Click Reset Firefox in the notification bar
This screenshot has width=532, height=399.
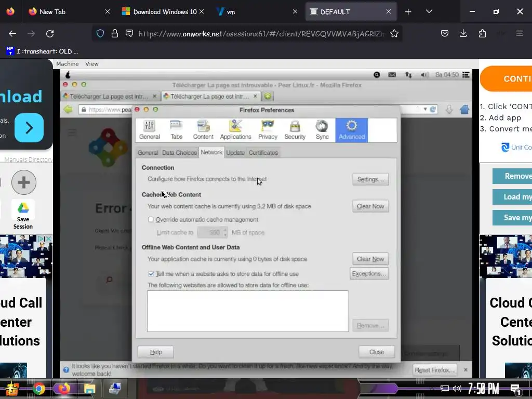[434, 370]
